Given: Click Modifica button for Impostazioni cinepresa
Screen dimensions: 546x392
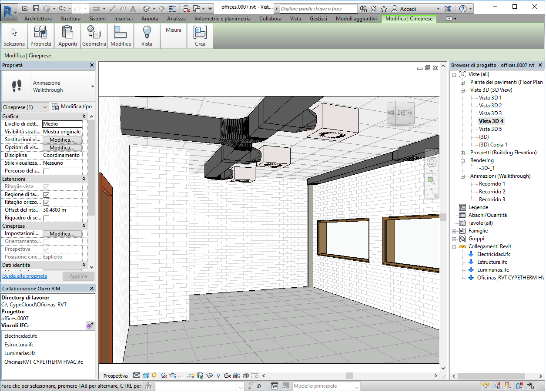Looking at the screenshot, I should (62, 234).
